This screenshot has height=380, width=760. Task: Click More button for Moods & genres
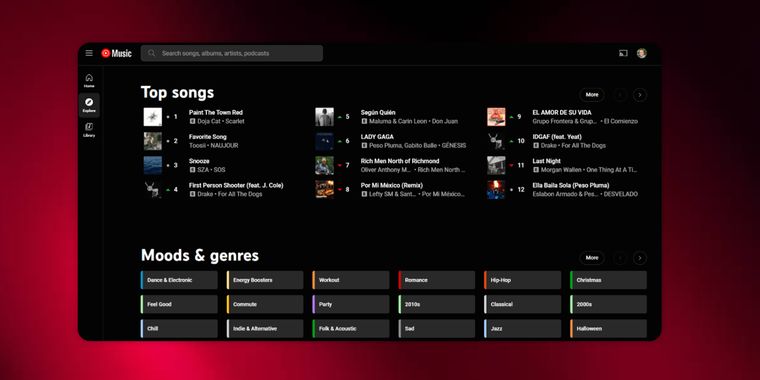click(592, 258)
